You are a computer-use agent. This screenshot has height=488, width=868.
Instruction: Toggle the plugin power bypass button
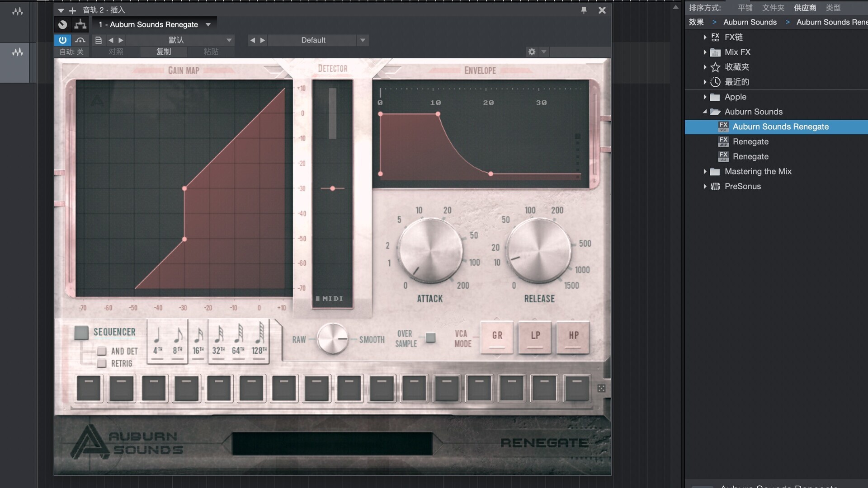tap(62, 40)
